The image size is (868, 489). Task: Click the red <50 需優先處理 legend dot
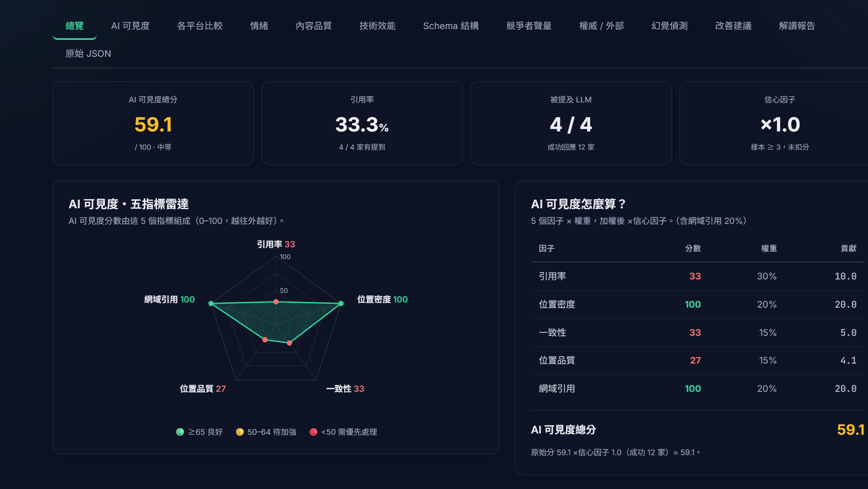click(313, 432)
